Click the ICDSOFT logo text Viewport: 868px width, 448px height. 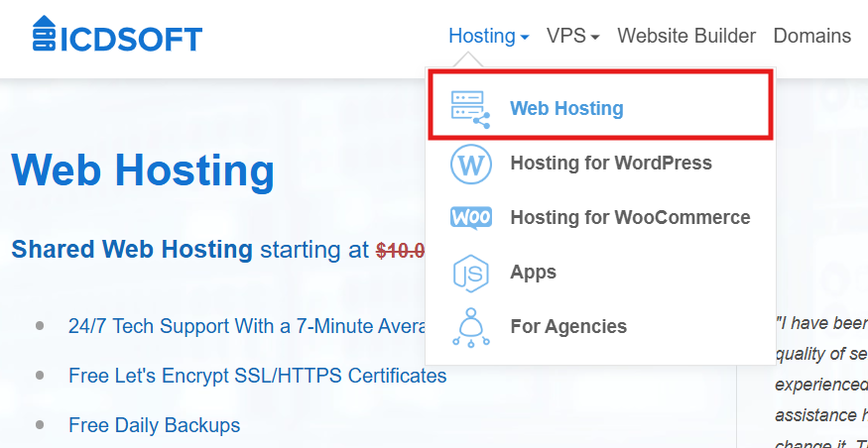point(131,40)
